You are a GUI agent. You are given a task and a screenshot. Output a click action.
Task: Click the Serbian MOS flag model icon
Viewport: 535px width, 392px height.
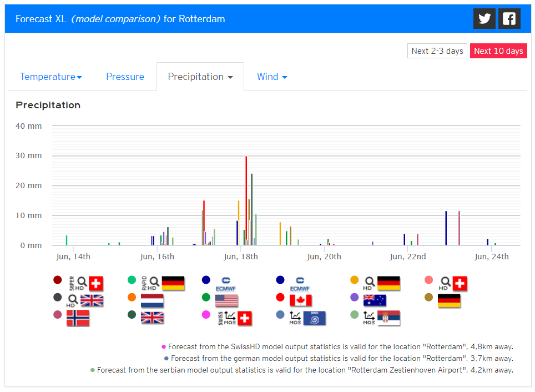(381, 318)
